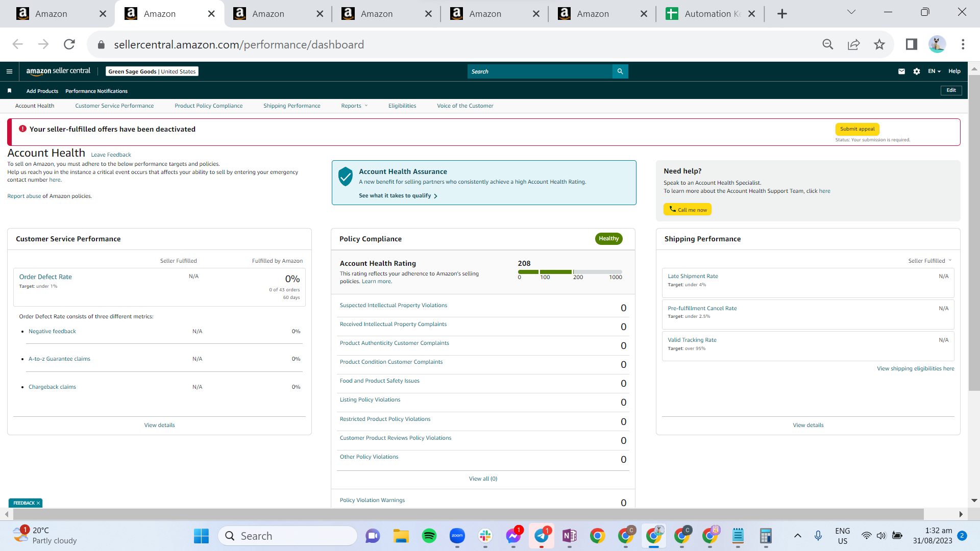
Task: Share this page using the share icon
Action: tap(854, 44)
